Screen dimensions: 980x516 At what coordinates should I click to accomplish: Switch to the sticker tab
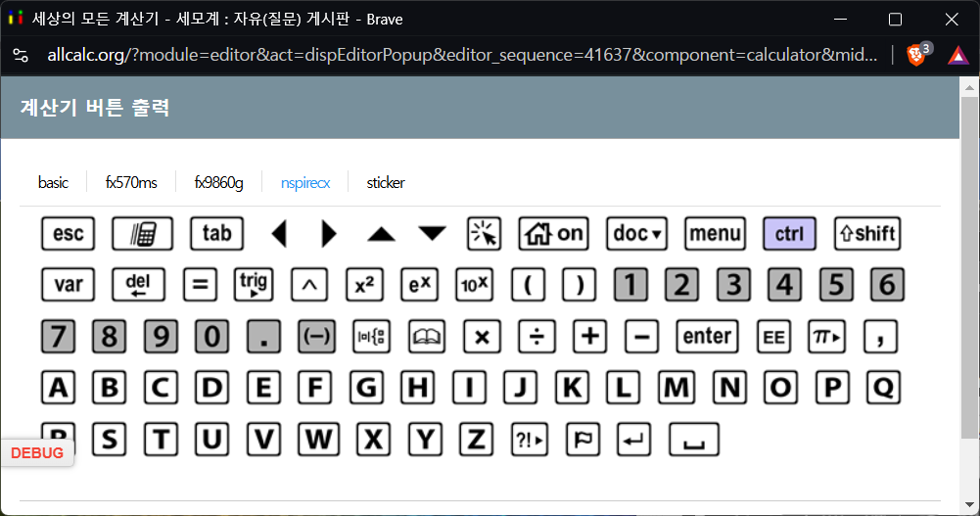tap(386, 182)
